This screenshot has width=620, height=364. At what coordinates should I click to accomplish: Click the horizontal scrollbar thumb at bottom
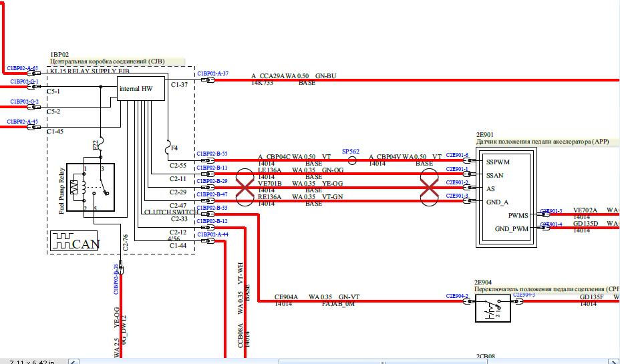[382, 361]
